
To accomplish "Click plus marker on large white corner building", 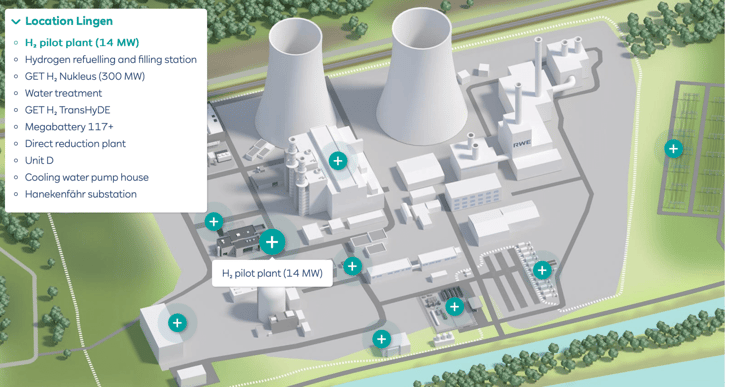I will coord(177,323).
